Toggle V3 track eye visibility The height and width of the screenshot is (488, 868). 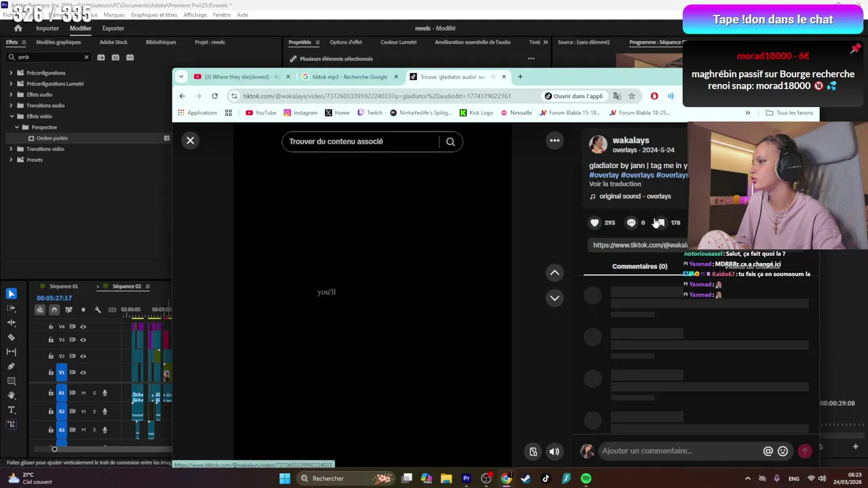[x=83, y=340]
